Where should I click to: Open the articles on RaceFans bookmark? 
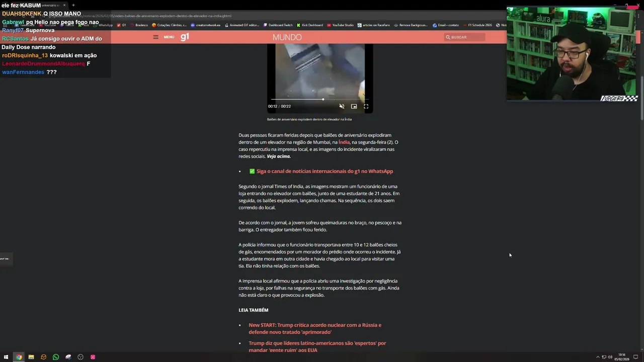[374, 25]
